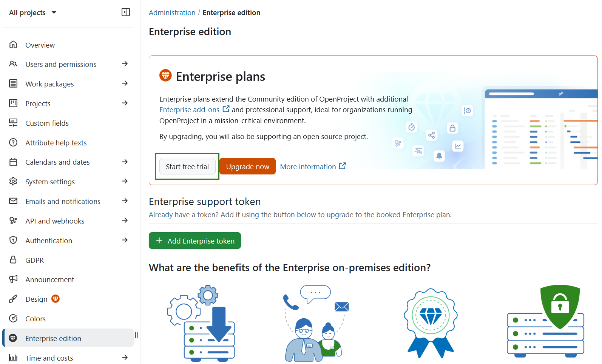Click the Overview home icon
This screenshot has height=364, width=602.
13,45
